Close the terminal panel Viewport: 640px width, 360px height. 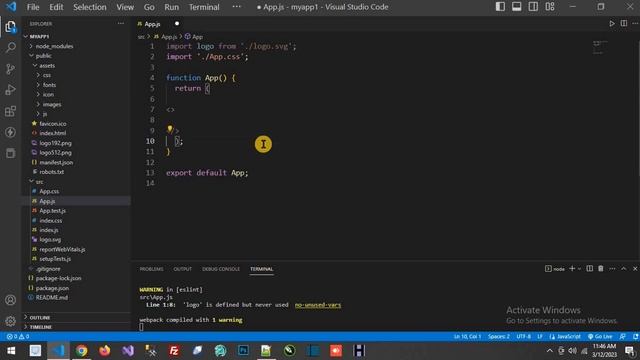coord(635,269)
